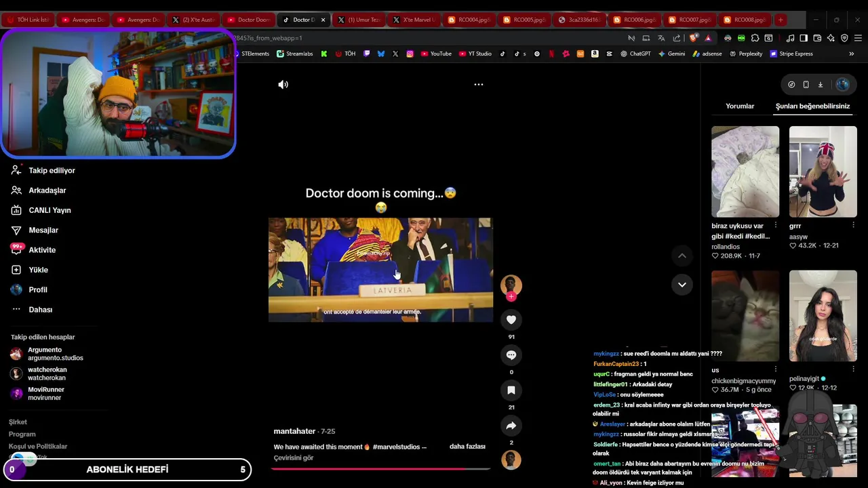Go to previous video with up chevron
This screenshot has height=488, width=868.
point(682,256)
